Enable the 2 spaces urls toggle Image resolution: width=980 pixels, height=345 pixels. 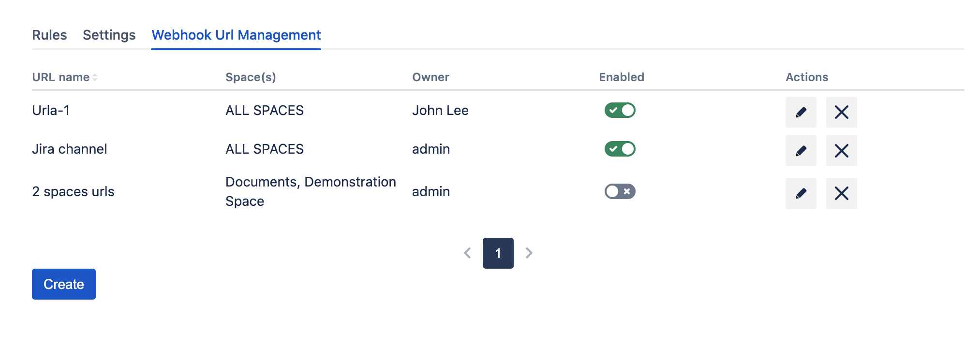point(620,191)
